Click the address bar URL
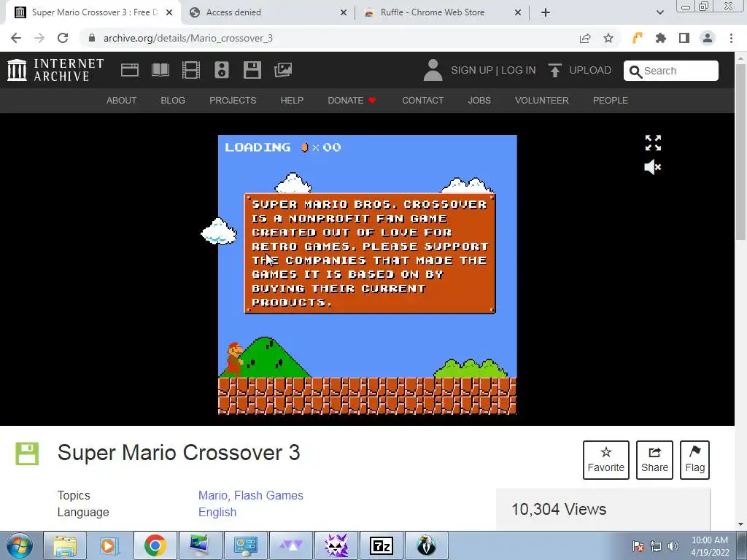747x560 pixels. [188, 38]
